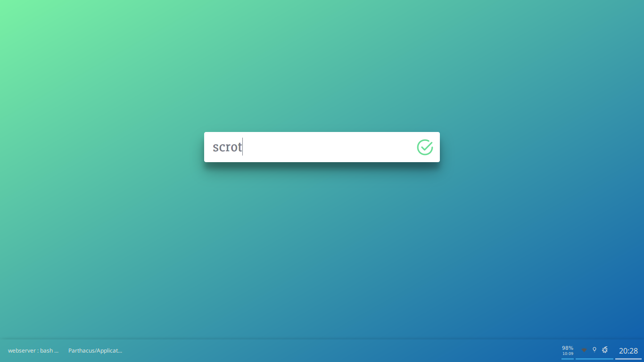The height and width of the screenshot is (362, 644).
Task: Place the cursor after the word scrot
Action: pos(242,147)
